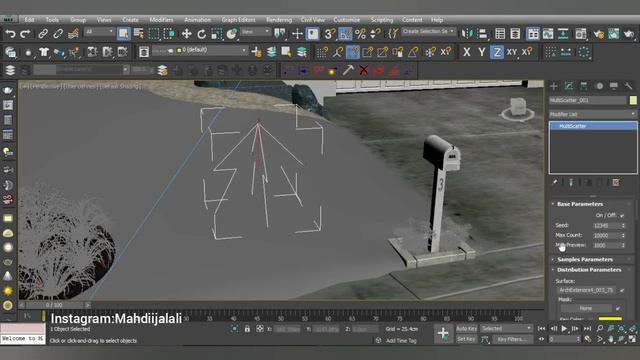Open the selection filter All dropdown
Image resolution: width=640 pixels, height=360 pixels.
99,32
